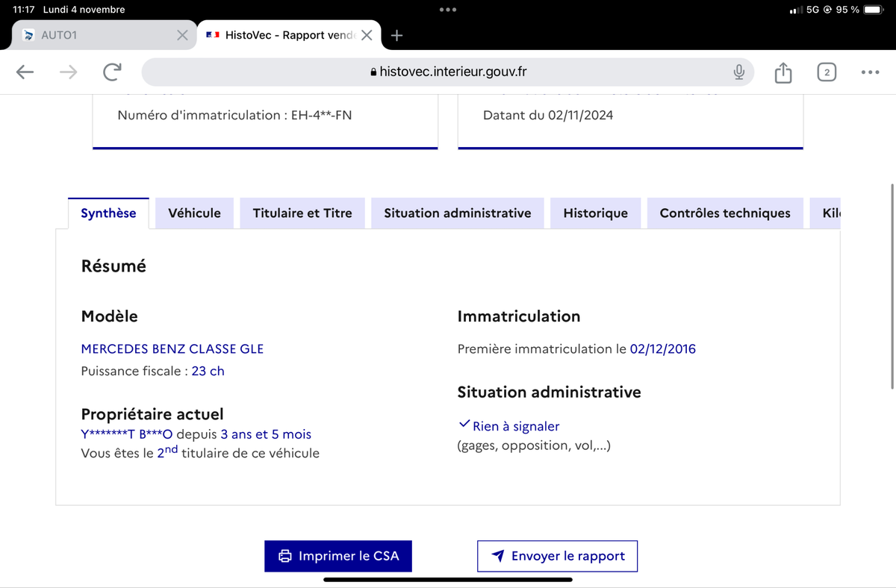Reload the HistoVec page

coord(111,72)
